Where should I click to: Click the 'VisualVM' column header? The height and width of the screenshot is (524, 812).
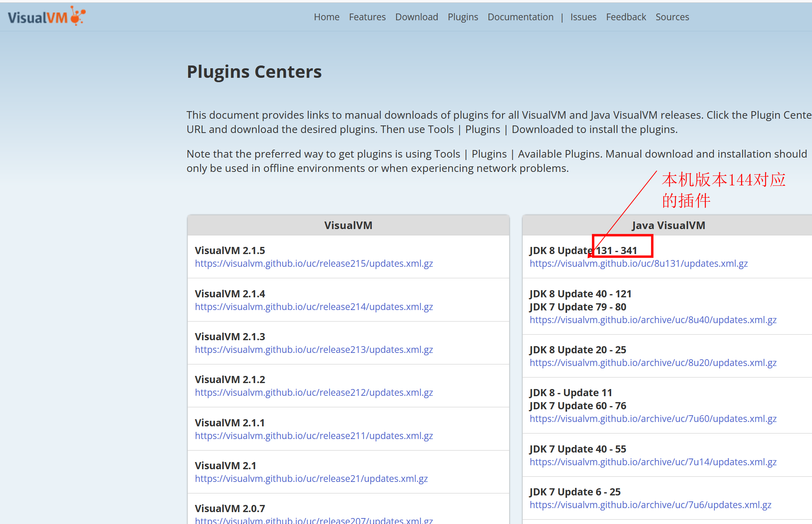tap(348, 225)
